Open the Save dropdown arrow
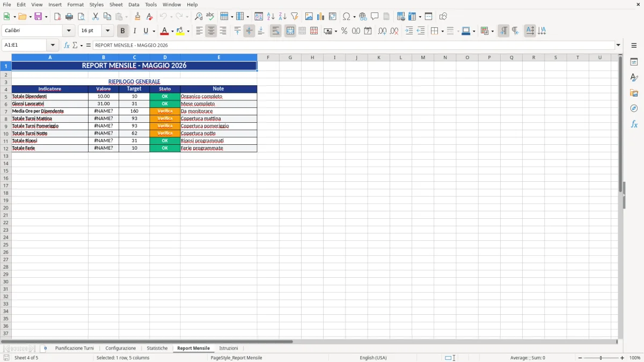This screenshot has width=644, height=362. [46, 17]
